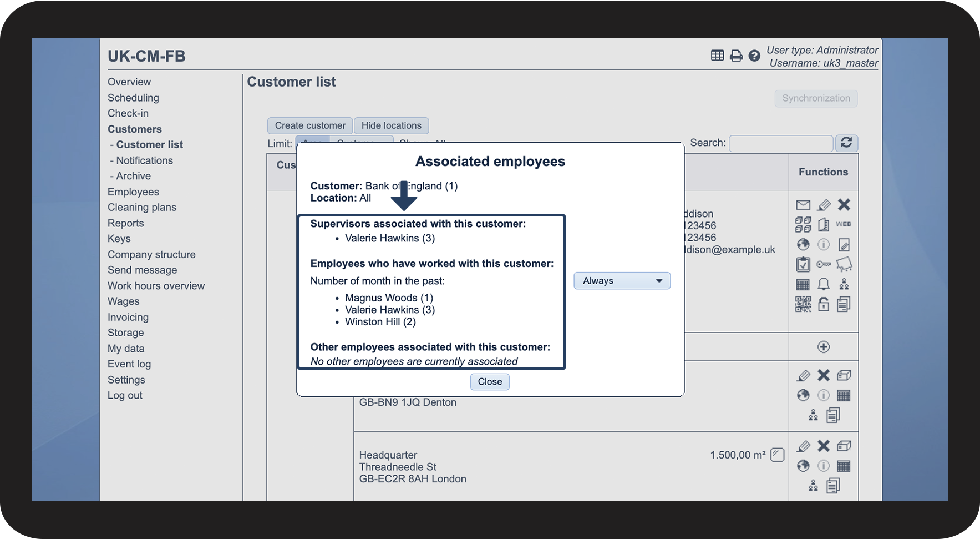Open Keys in sidebar menu
This screenshot has width=980, height=539.
[x=119, y=239]
